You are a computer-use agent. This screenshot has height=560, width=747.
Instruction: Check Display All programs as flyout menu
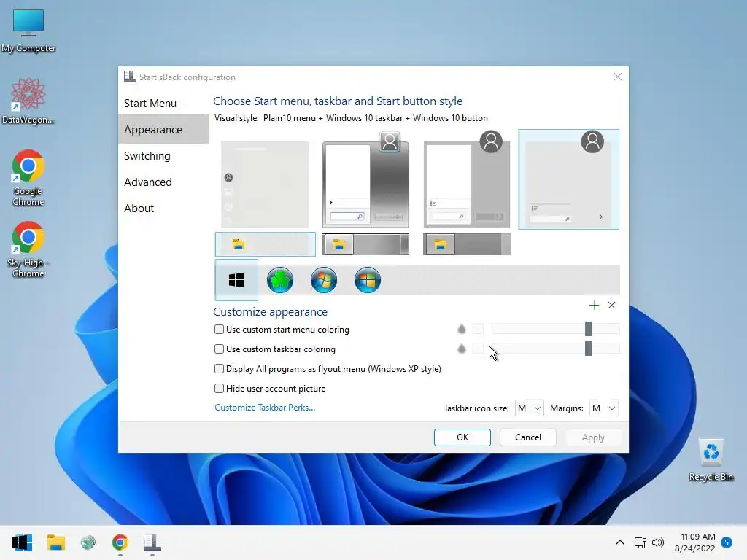click(219, 368)
